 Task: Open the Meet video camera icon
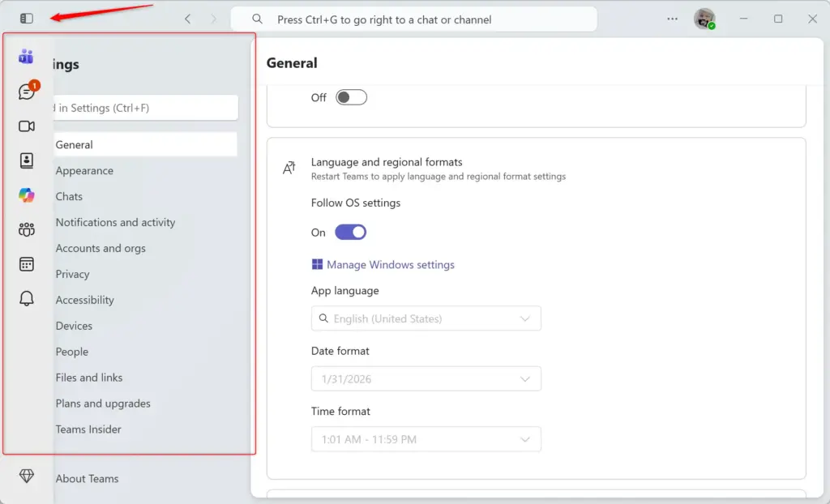pos(27,126)
